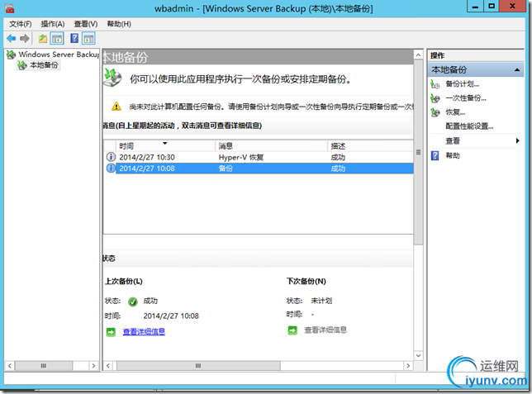The image size is (532, 394).
Task: Click 帮助 in the actions pane
Action: pos(453,155)
